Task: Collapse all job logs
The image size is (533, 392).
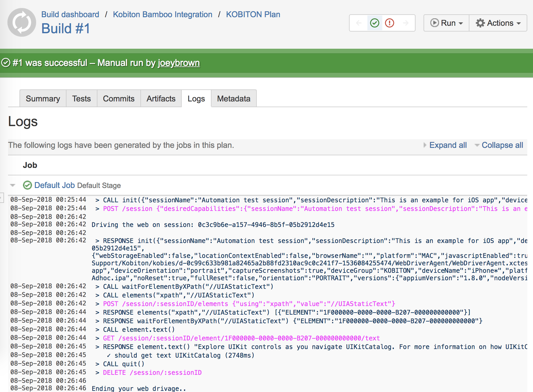Action: click(x=502, y=145)
